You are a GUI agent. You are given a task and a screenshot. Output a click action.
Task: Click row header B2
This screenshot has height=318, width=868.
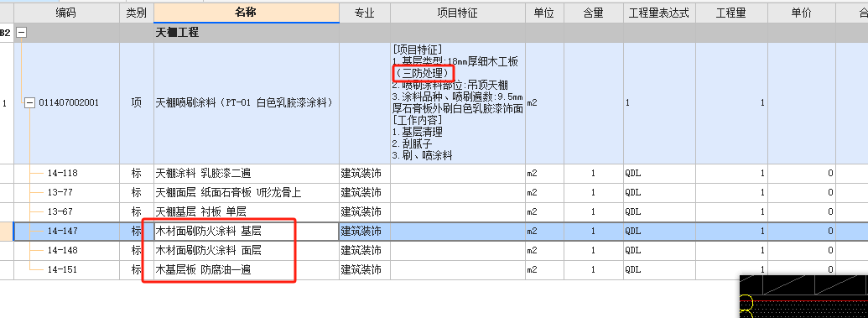click(x=6, y=34)
